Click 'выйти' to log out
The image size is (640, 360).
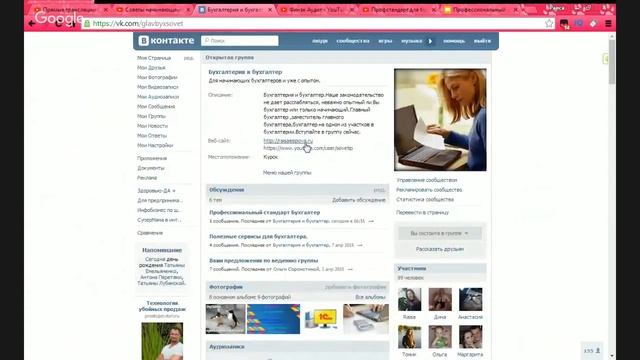(x=482, y=41)
